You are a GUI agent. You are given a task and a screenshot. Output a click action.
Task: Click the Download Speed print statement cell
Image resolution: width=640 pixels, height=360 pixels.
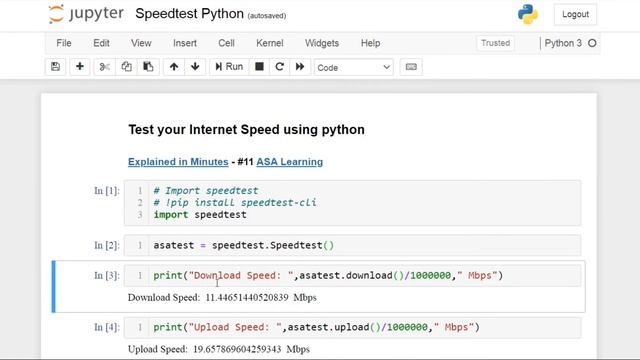point(352,276)
